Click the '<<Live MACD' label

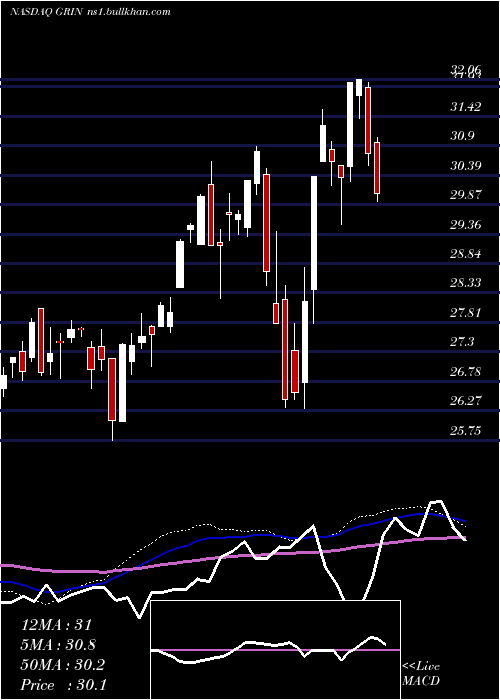click(x=421, y=674)
